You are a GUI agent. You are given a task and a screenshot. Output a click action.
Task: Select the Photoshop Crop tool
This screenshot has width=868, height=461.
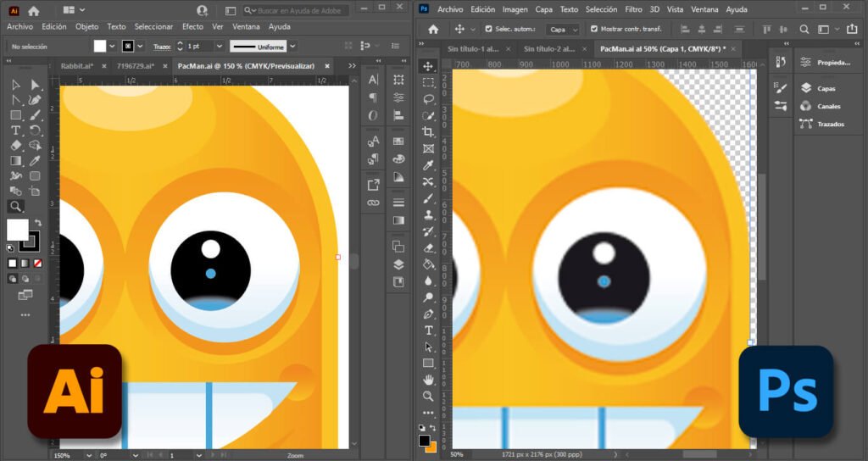428,131
